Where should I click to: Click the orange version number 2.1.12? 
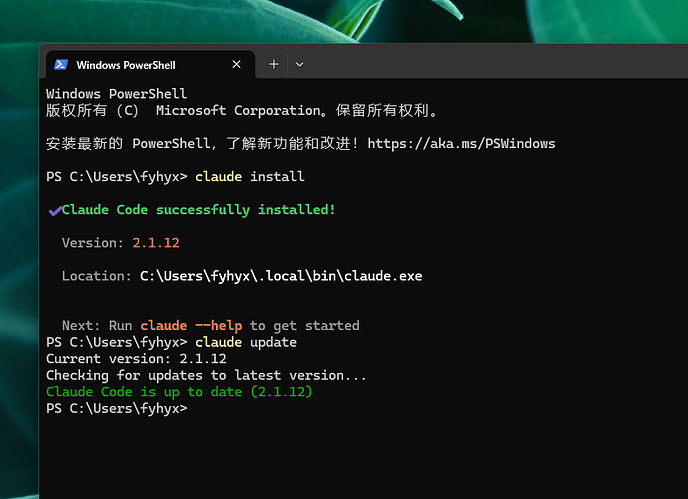(156, 243)
